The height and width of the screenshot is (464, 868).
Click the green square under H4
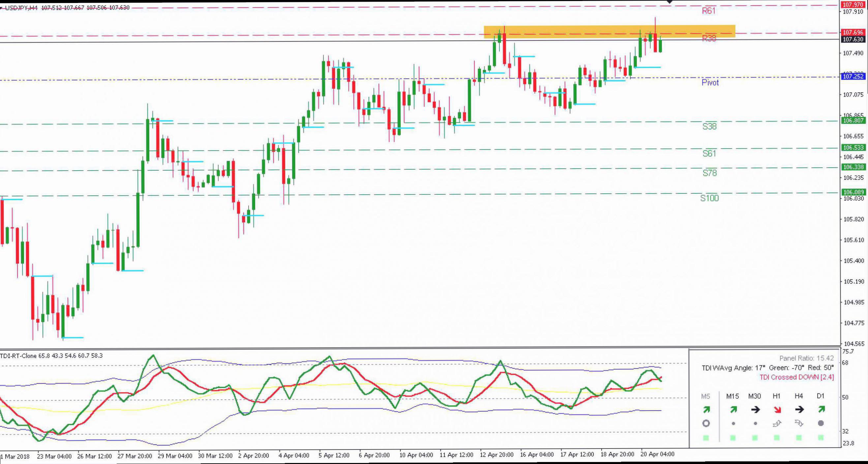(798, 438)
